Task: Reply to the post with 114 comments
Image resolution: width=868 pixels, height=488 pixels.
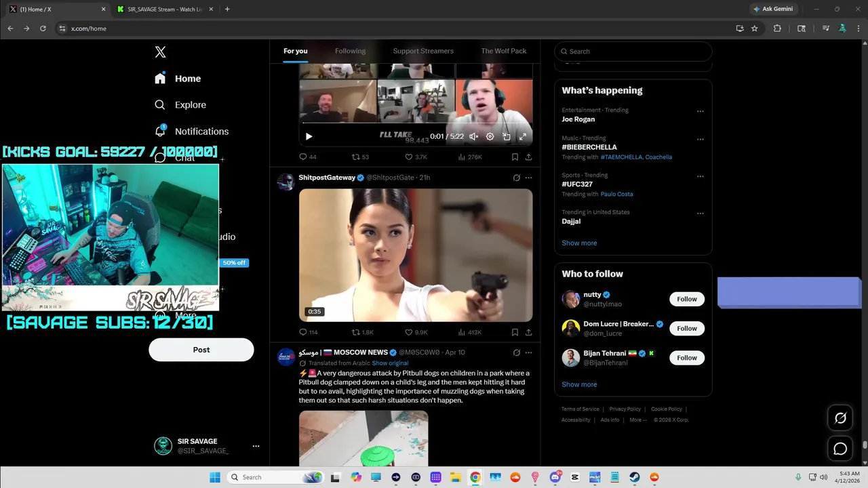Action: pyautogui.click(x=309, y=332)
